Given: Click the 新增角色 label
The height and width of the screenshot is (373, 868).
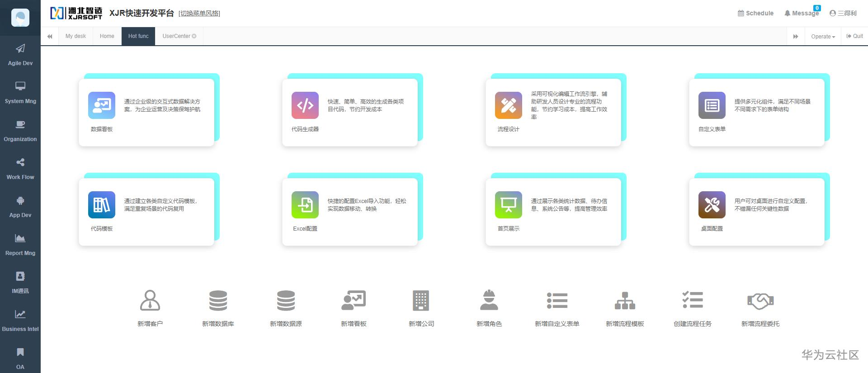Looking at the screenshot, I should (x=489, y=324).
